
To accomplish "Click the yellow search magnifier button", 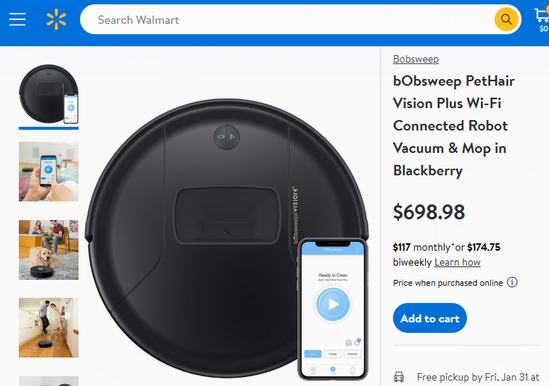I will pos(506,20).
